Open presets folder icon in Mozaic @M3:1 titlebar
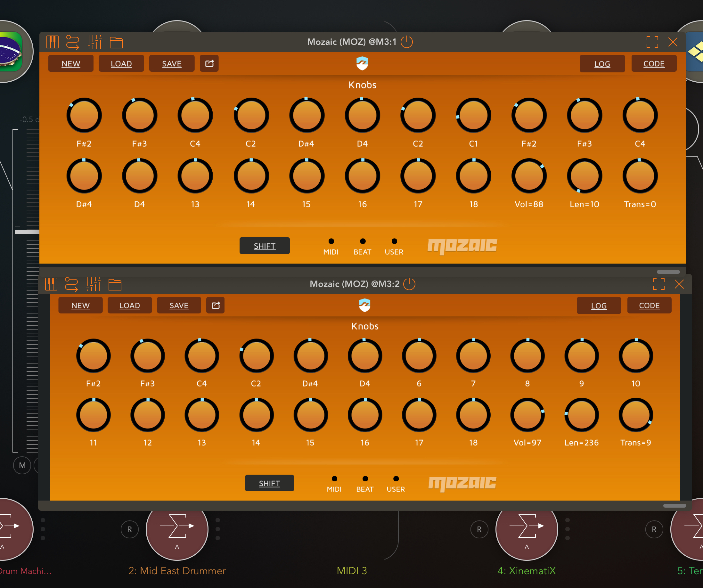 [x=116, y=43]
